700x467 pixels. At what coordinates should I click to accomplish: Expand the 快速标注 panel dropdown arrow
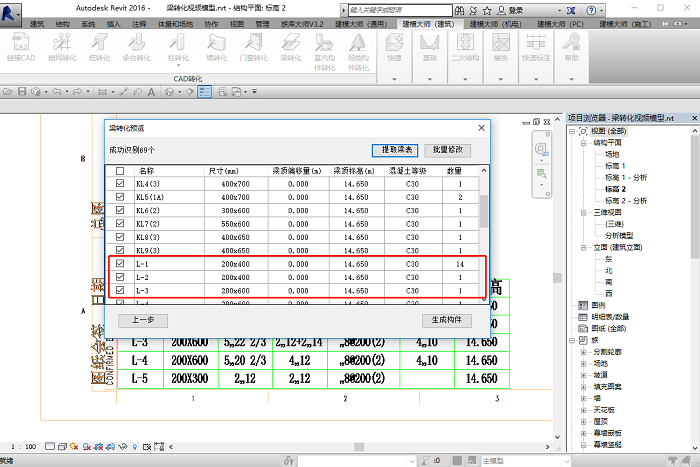536,79
